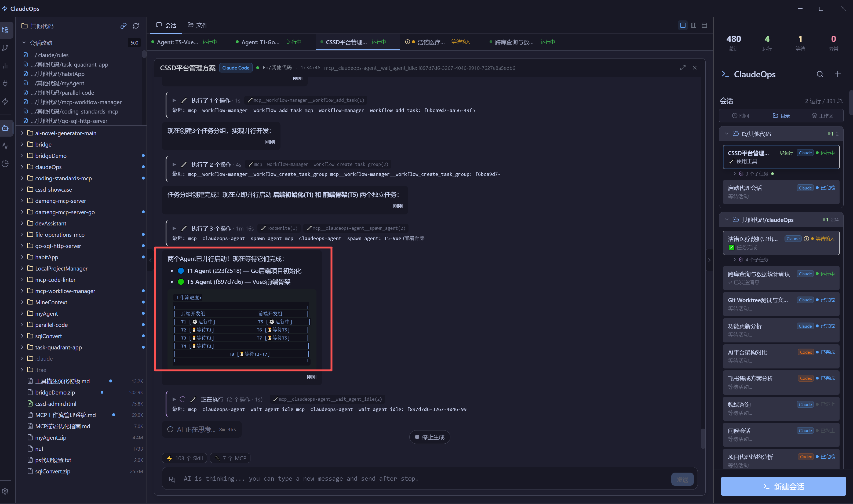Image resolution: width=853 pixels, height=504 pixels.
Task: Click the 新建会话 button
Action: point(783,486)
